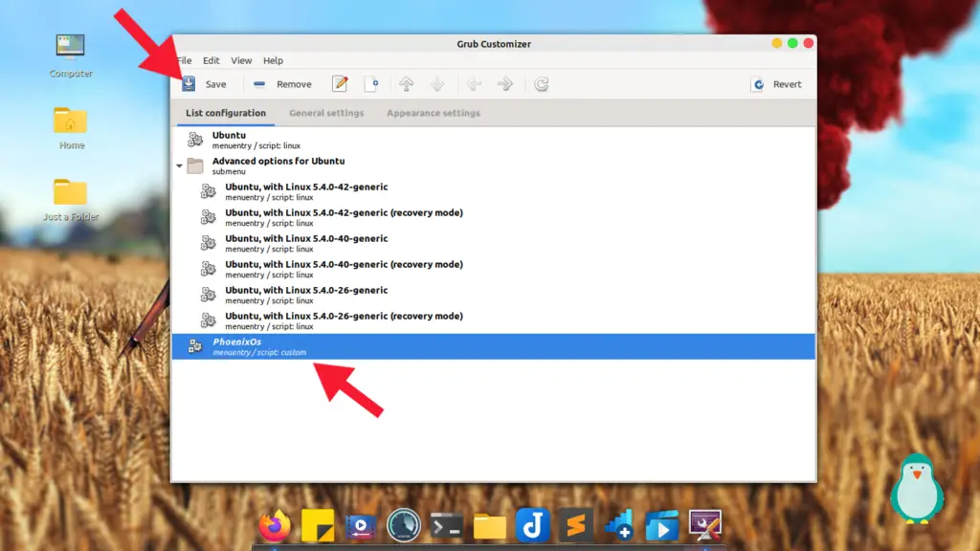Screen dimensions: 980x551
Task: Close the Grub Customizer window
Action: pos(808,43)
